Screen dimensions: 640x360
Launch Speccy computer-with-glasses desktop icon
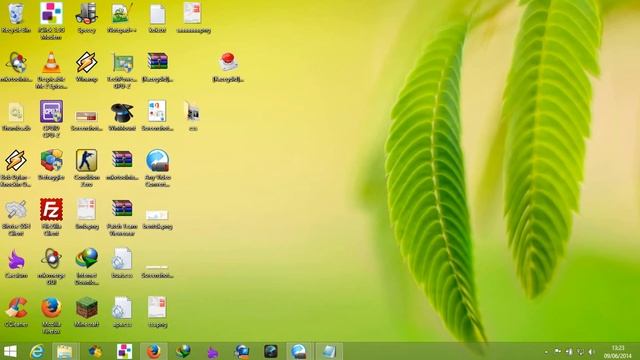pos(87,18)
